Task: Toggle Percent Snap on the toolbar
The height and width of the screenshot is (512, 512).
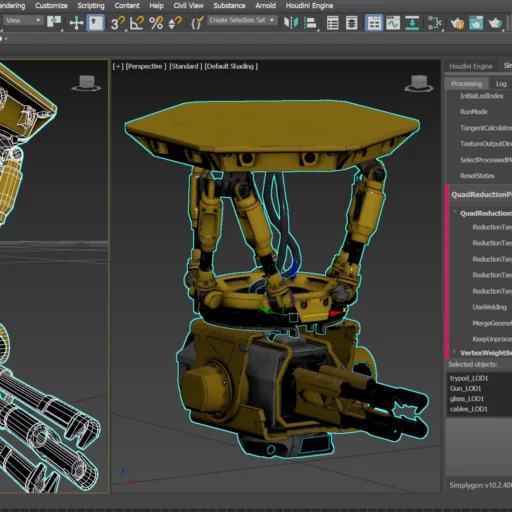Action: click(156, 23)
